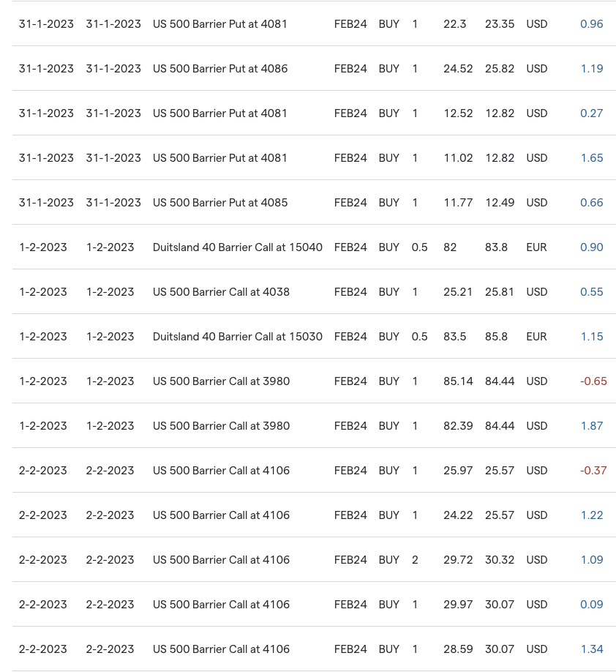Click Duitsland 40 Barrier Call at 15040
This screenshot has width=616, height=672.
237,247
